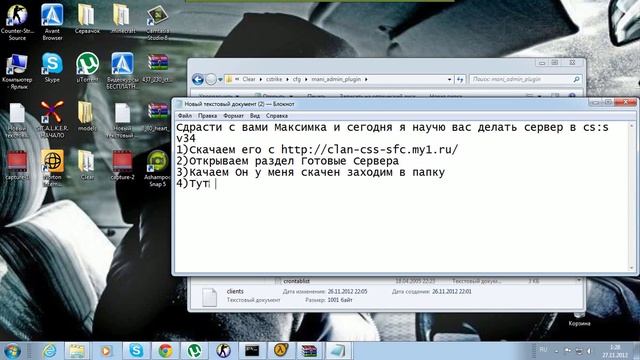Switch to the Half-Life server taskbar icon
This screenshot has height=360, width=640.
click(281, 351)
